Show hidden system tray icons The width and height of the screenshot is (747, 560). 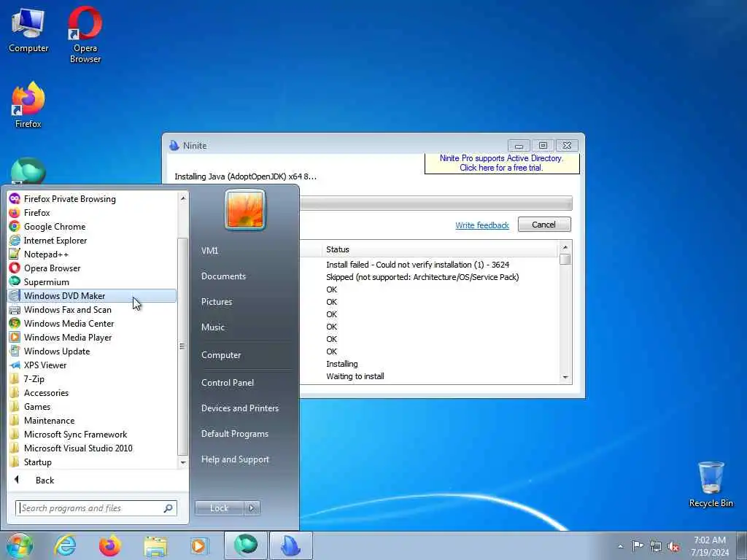620,547
